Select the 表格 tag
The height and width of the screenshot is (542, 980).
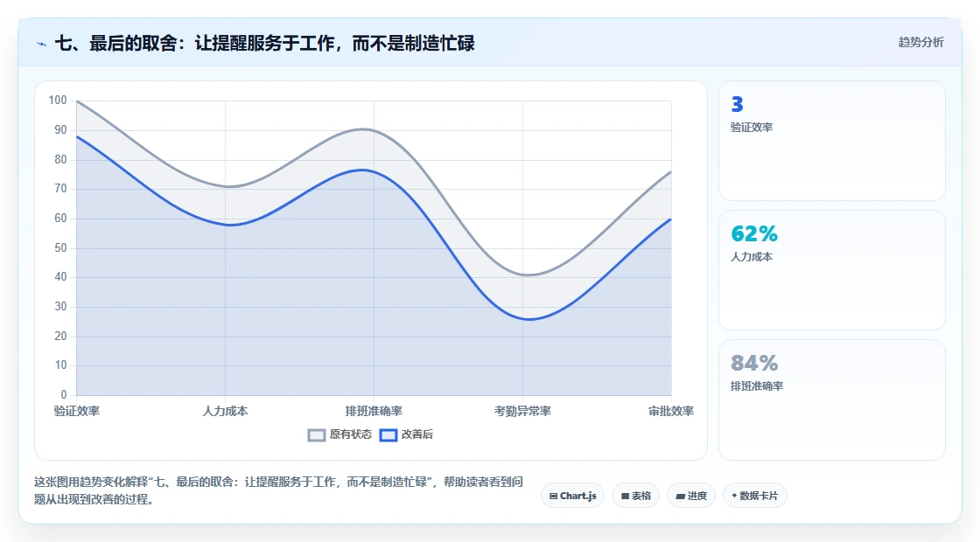point(635,496)
